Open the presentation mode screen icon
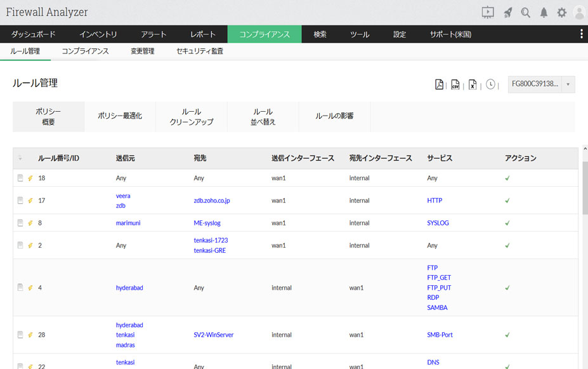Viewport: 588px width, 369px height. [487, 12]
